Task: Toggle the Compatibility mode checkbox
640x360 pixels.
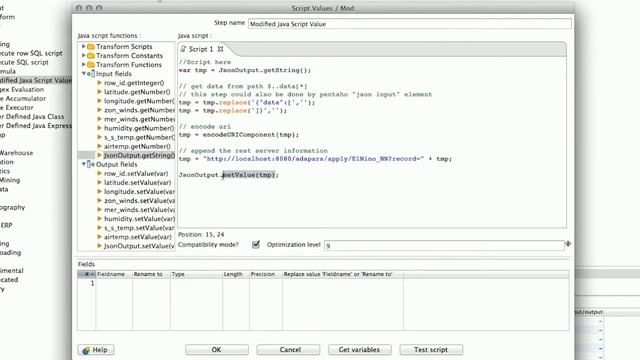Action: click(256, 244)
